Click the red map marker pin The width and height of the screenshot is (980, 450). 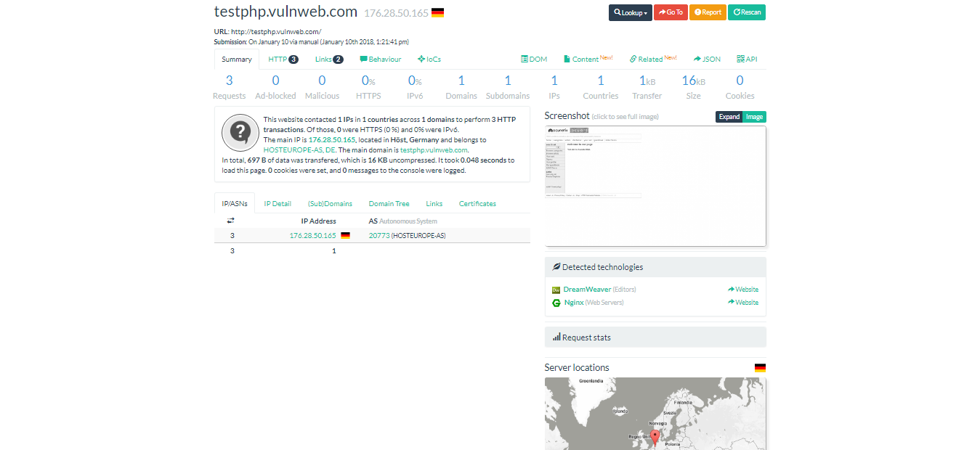click(655, 436)
